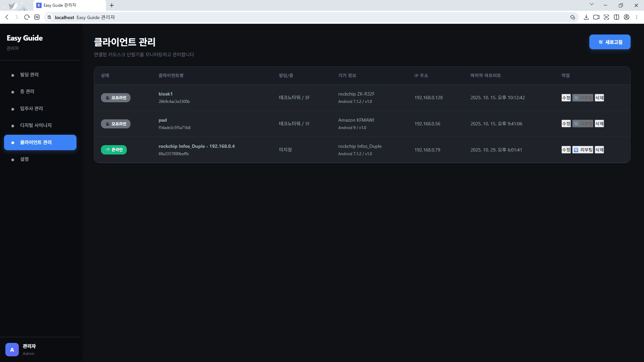Select 설정 in the sidebar
Screen dimensions: 644x362
coord(24,159)
